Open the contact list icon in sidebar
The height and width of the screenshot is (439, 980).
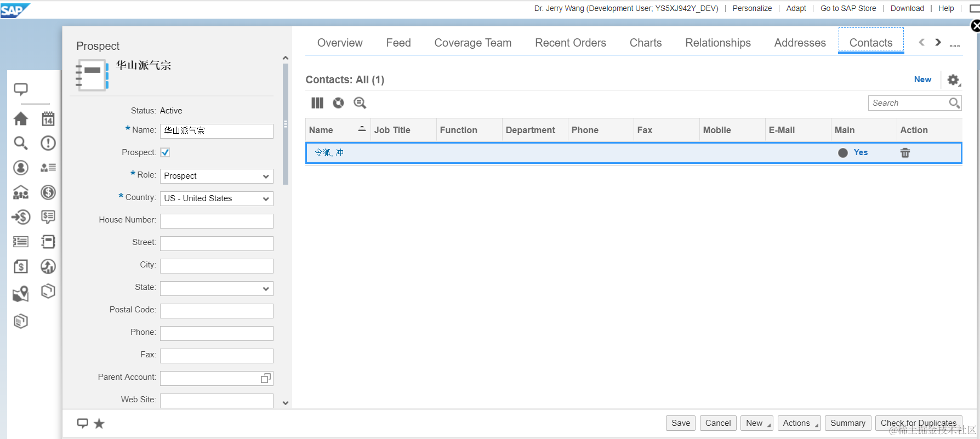(x=48, y=168)
